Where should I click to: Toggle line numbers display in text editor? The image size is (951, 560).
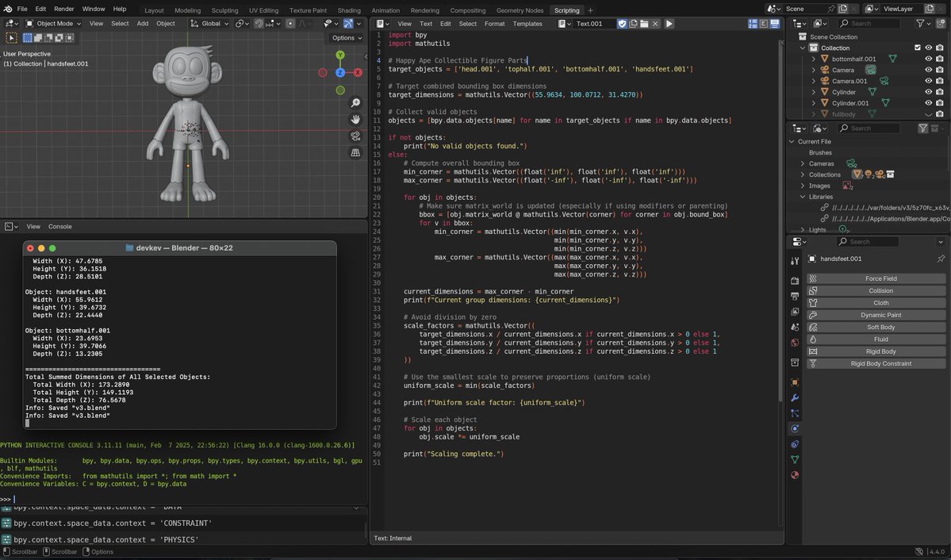click(x=753, y=24)
